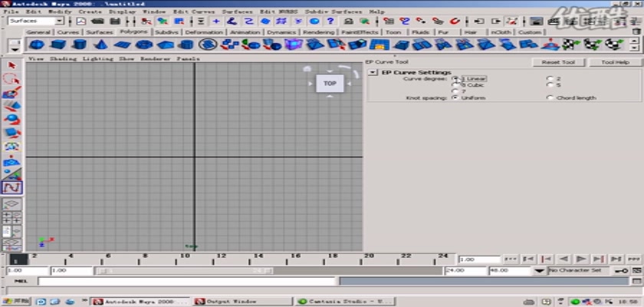Choose the Lasso select tool

11,79
